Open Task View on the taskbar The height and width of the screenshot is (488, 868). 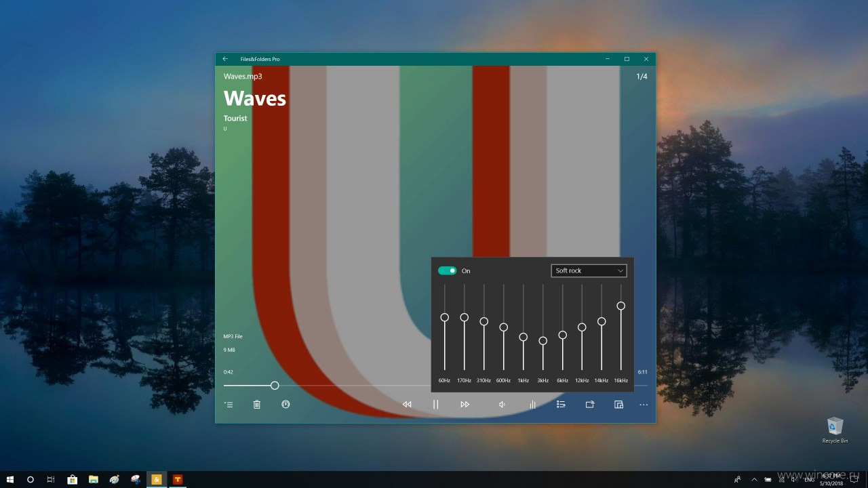(51, 479)
